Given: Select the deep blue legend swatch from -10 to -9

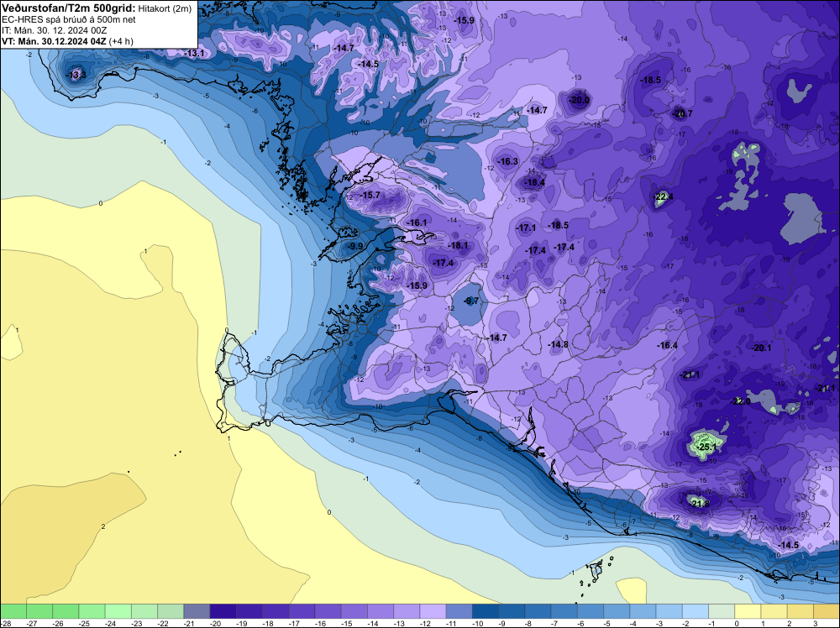Looking at the screenshot, I should coord(486,611).
